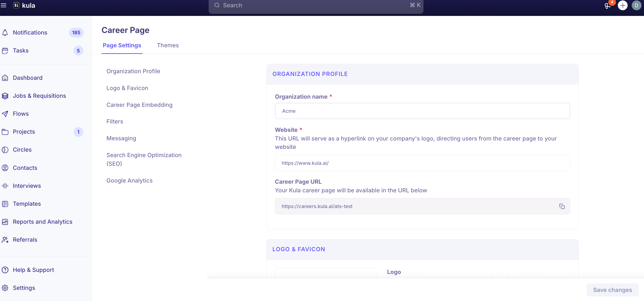The width and height of the screenshot is (644, 301).
Task: Click the Organization name field
Action: [422, 111]
